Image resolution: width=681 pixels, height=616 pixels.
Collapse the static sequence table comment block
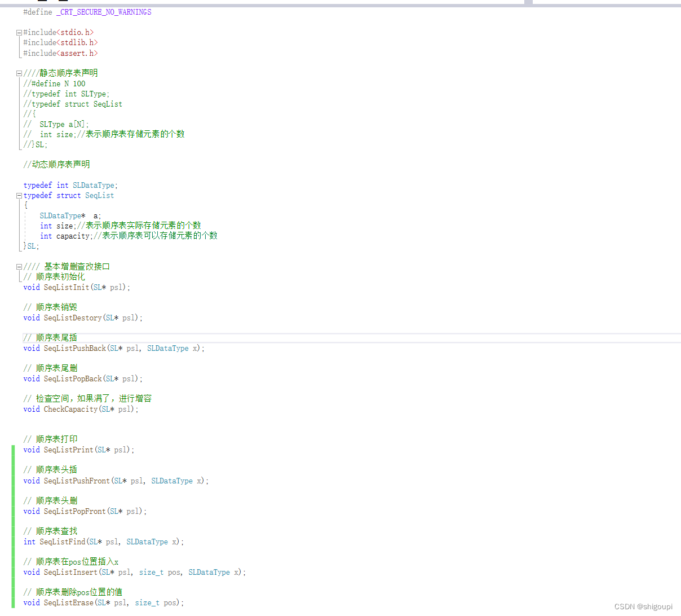tap(19, 73)
